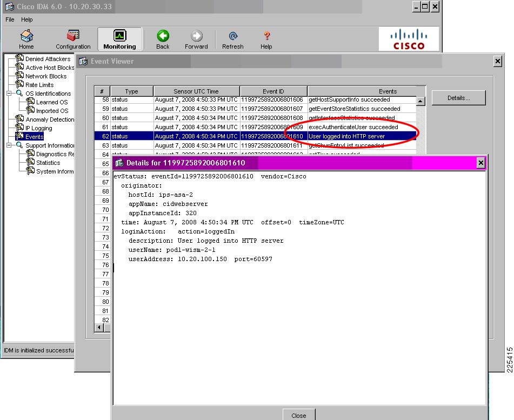Click the Close button in Details dialog

point(299,415)
